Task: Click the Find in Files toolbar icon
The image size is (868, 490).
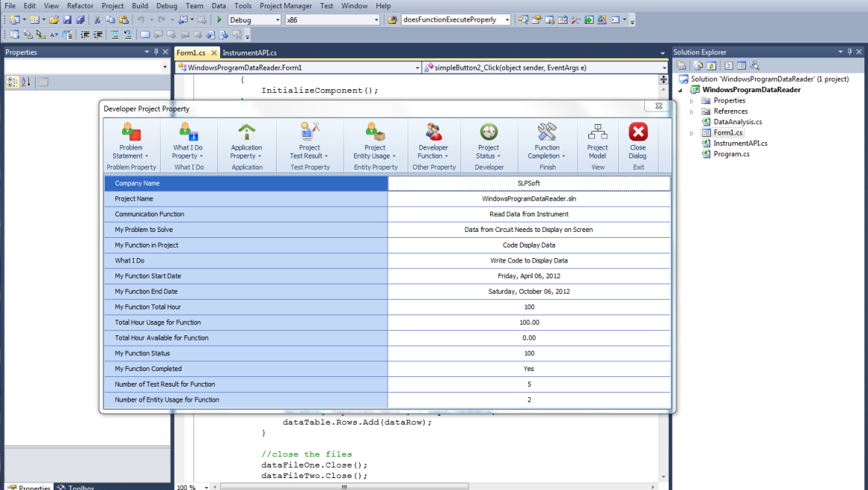Action: 393,20
